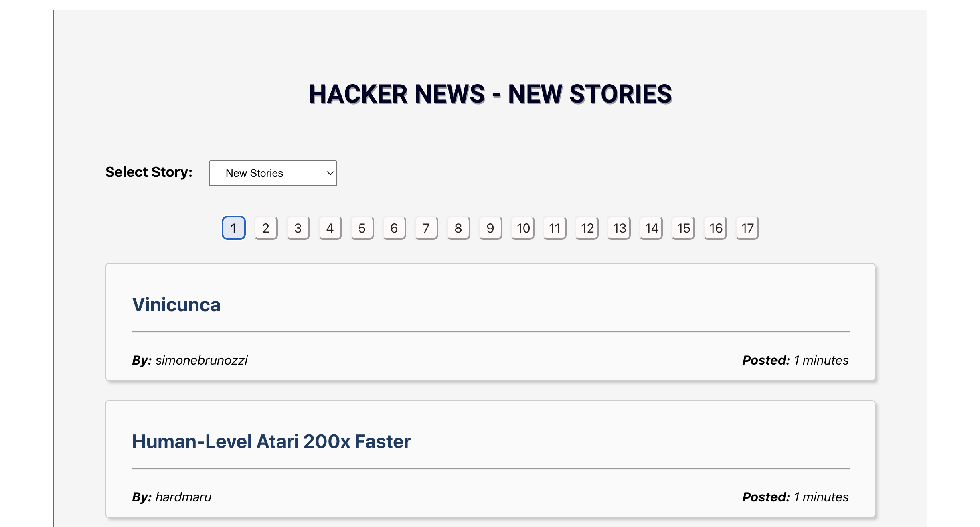Open the Vinicunca story link

176,304
